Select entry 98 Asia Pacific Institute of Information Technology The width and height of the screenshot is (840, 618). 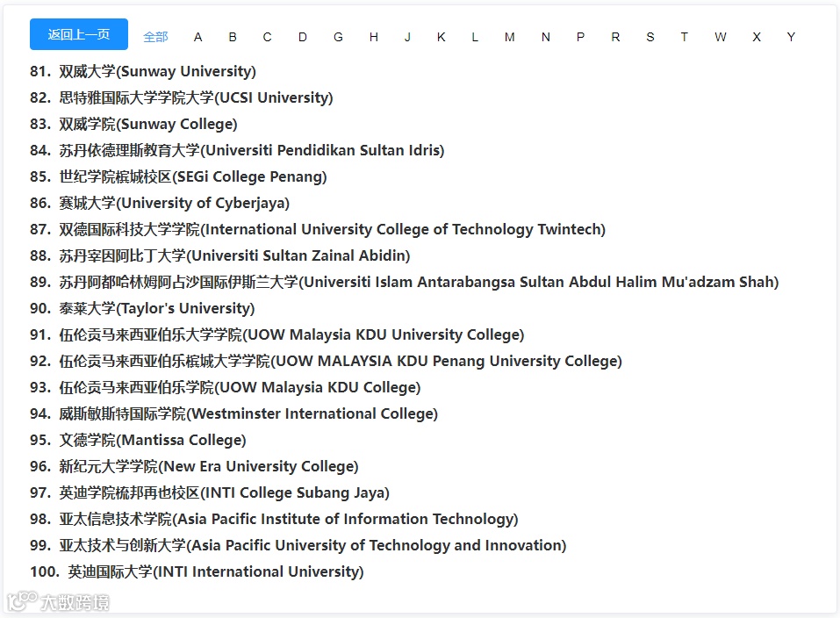[274, 518]
